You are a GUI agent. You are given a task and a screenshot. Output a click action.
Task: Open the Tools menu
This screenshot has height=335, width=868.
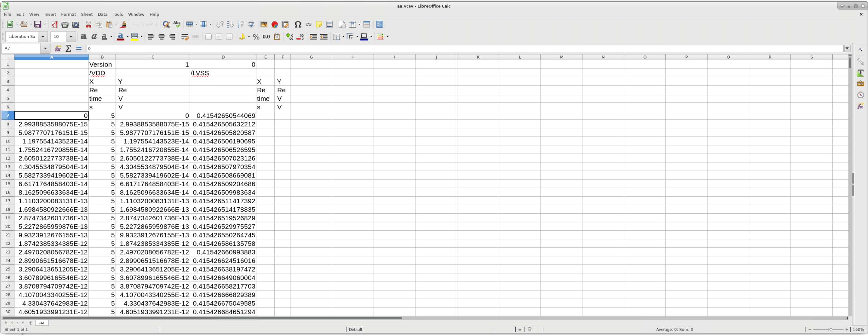[118, 14]
